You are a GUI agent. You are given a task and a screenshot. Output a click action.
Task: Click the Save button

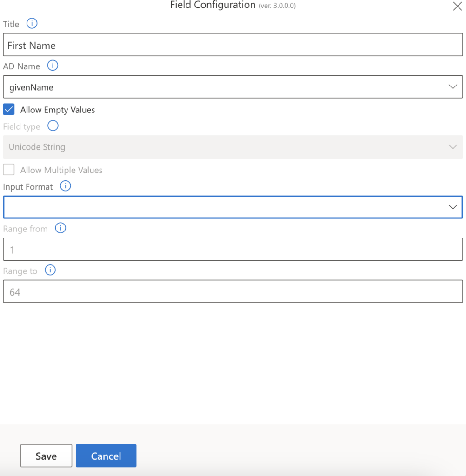46,456
